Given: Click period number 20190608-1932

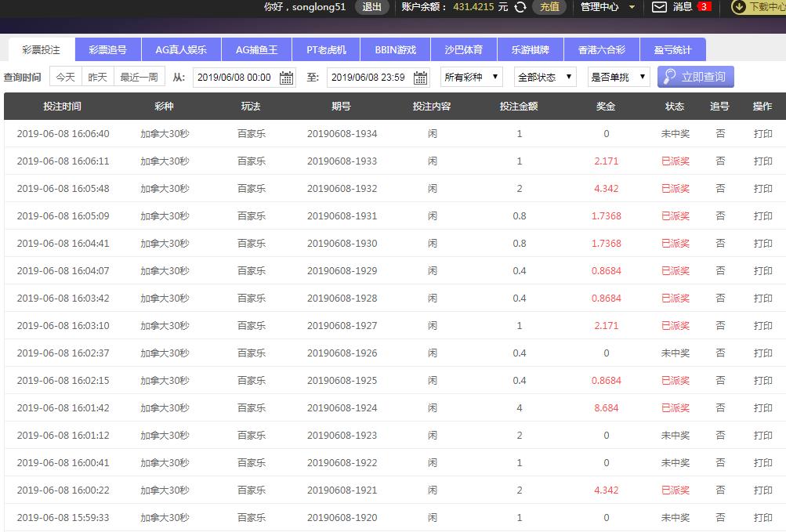Looking at the screenshot, I should pyautogui.click(x=342, y=189).
